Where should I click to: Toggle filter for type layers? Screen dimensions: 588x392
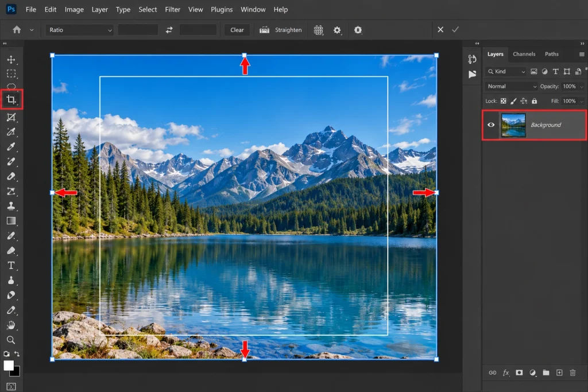click(x=555, y=72)
